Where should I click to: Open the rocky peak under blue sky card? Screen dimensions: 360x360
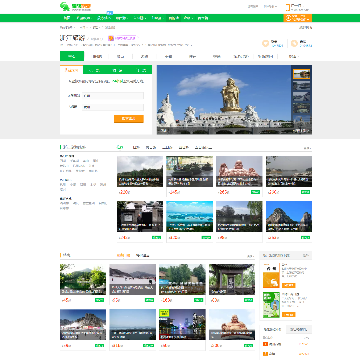[289, 216]
